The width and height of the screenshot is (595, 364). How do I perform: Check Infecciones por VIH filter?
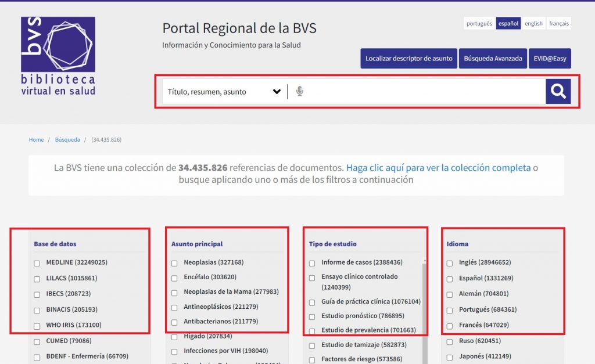(174, 351)
